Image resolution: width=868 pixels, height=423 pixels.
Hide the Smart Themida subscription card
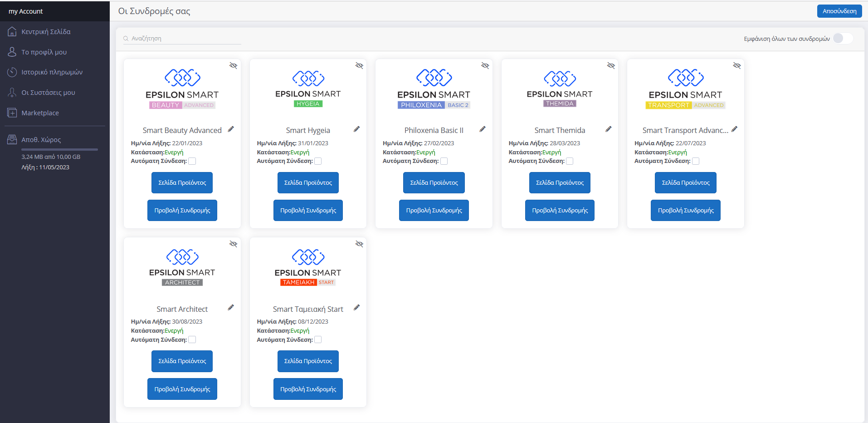coord(611,66)
